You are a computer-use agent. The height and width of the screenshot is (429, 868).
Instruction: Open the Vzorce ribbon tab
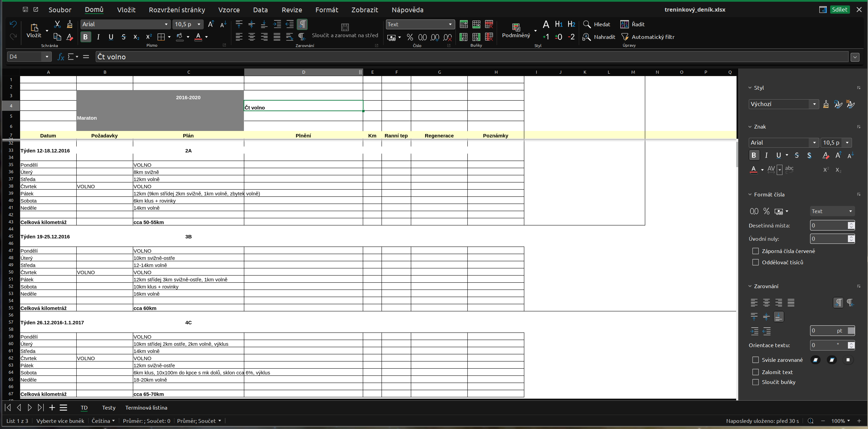point(229,10)
